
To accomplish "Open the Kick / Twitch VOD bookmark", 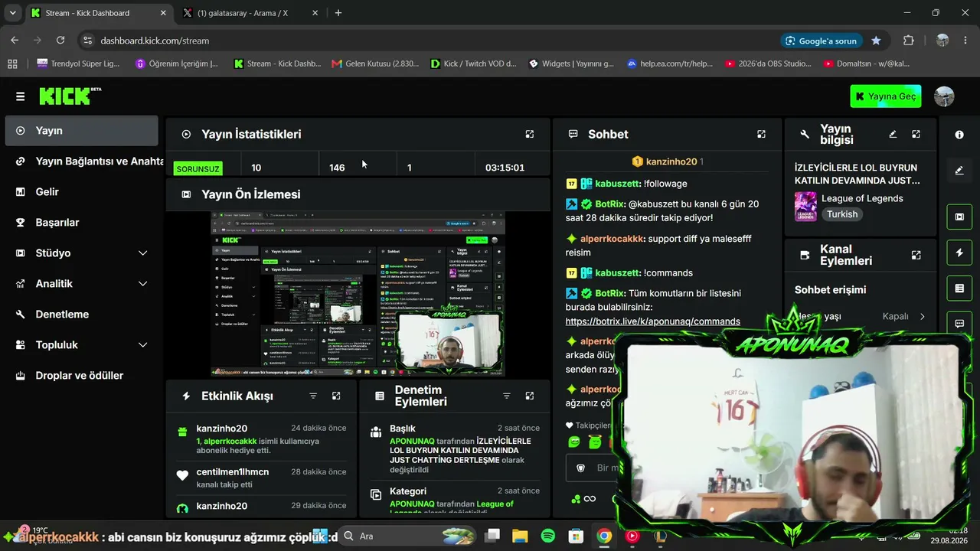I will pos(473,64).
